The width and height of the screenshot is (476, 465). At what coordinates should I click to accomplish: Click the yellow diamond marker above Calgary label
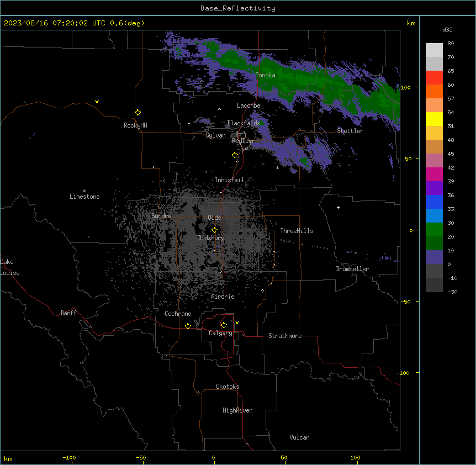point(224,325)
